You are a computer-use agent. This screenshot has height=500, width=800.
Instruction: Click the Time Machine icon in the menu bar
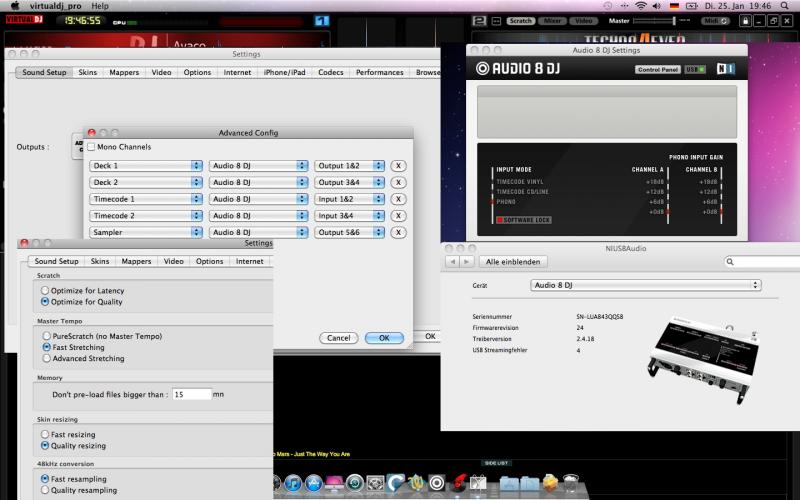608,6
